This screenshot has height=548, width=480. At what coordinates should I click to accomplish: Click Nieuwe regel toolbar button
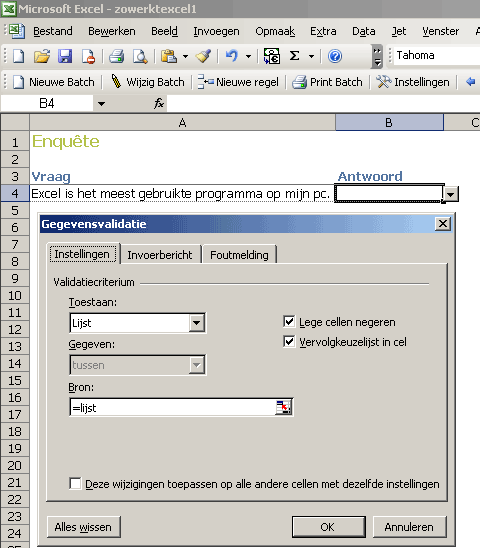pos(238,82)
